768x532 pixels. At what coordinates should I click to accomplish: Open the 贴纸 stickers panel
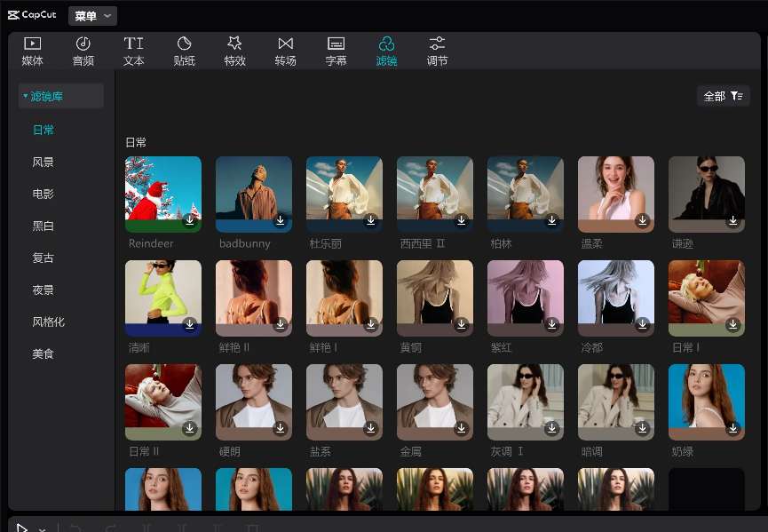coord(184,52)
